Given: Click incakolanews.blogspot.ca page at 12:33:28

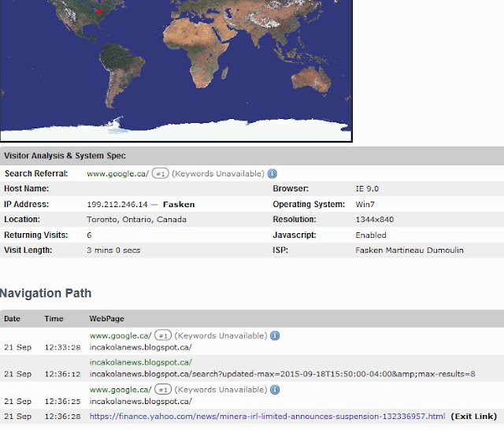Looking at the screenshot, I should [x=140, y=347].
